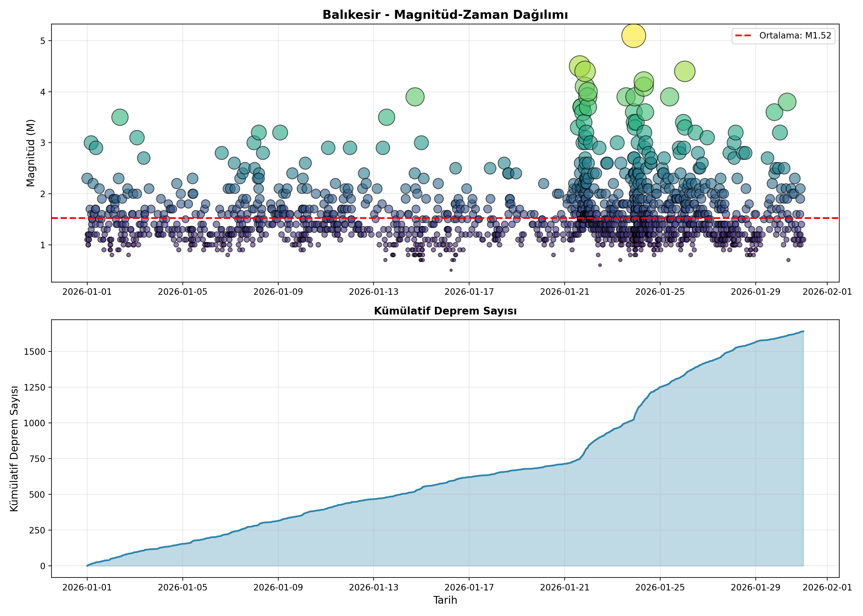The height and width of the screenshot is (616, 863).
Task: Click "2026-01-17" date under the cumulative chart
Action: point(469,588)
